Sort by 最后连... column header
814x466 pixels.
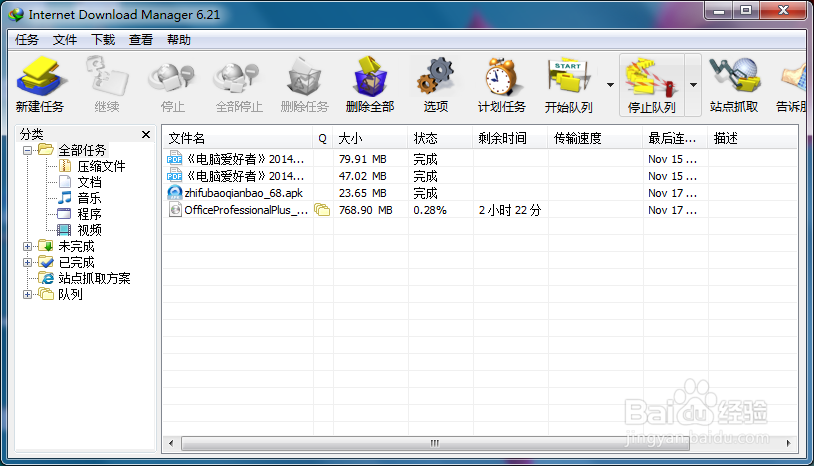tap(675, 139)
